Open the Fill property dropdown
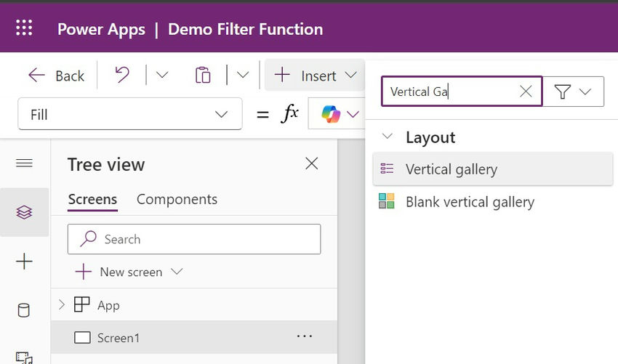Viewport: 618px width, 364px height. (x=129, y=114)
